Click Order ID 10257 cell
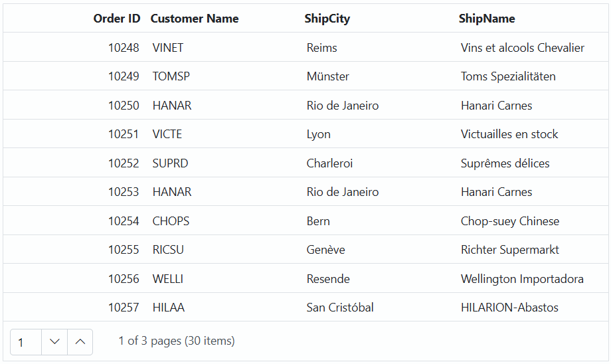The height and width of the screenshot is (364, 611). (x=74, y=307)
